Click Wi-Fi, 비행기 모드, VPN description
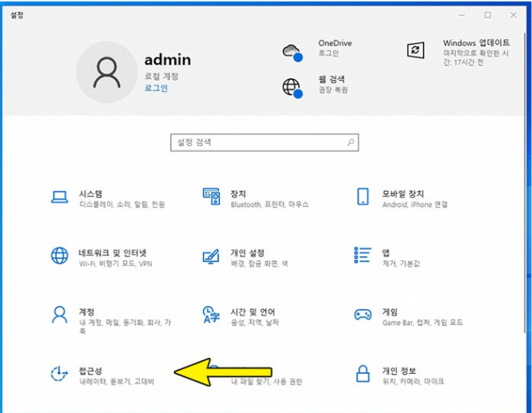Image resolution: width=532 pixels, height=413 pixels. (x=115, y=264)
